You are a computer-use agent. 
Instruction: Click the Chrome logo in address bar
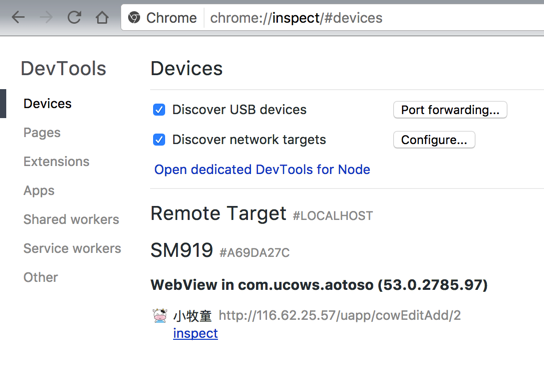[134, 17]
